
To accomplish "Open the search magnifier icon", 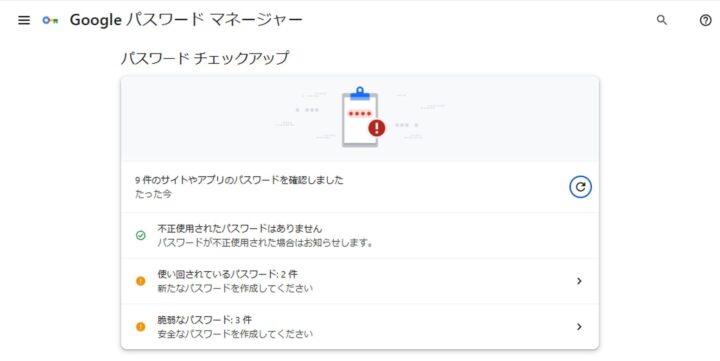I will tap(662, 20).
